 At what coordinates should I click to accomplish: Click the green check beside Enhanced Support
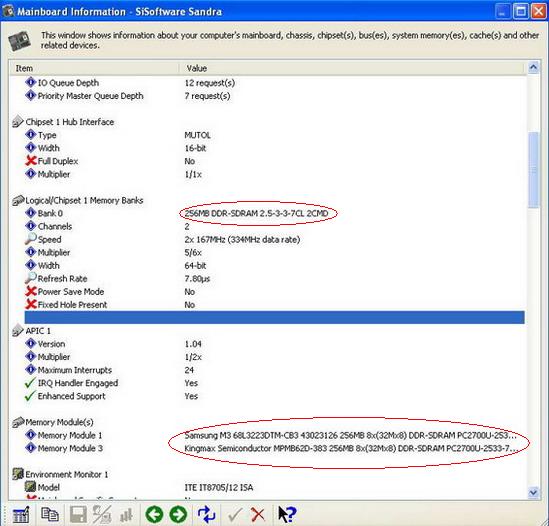tap(30, 396)
